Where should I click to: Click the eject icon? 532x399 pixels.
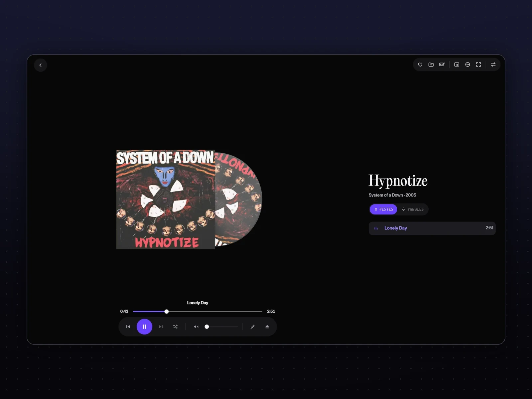(267, 327)
